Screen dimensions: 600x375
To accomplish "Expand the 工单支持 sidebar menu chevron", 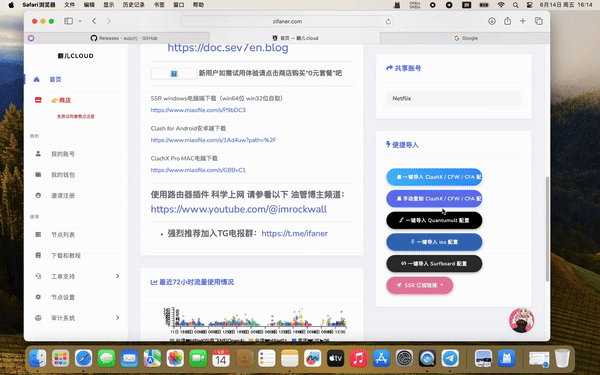I will (117, 276).
